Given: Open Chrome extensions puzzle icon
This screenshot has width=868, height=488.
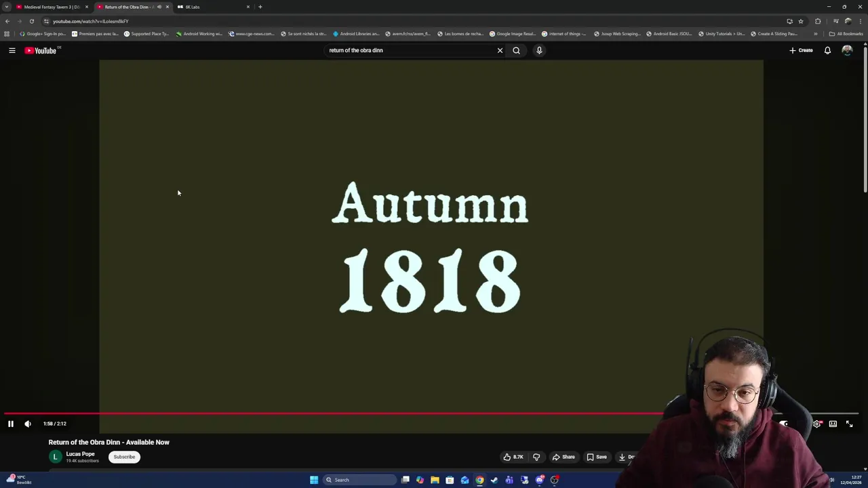Looking at the screenshot, I should tap(818, 21).
